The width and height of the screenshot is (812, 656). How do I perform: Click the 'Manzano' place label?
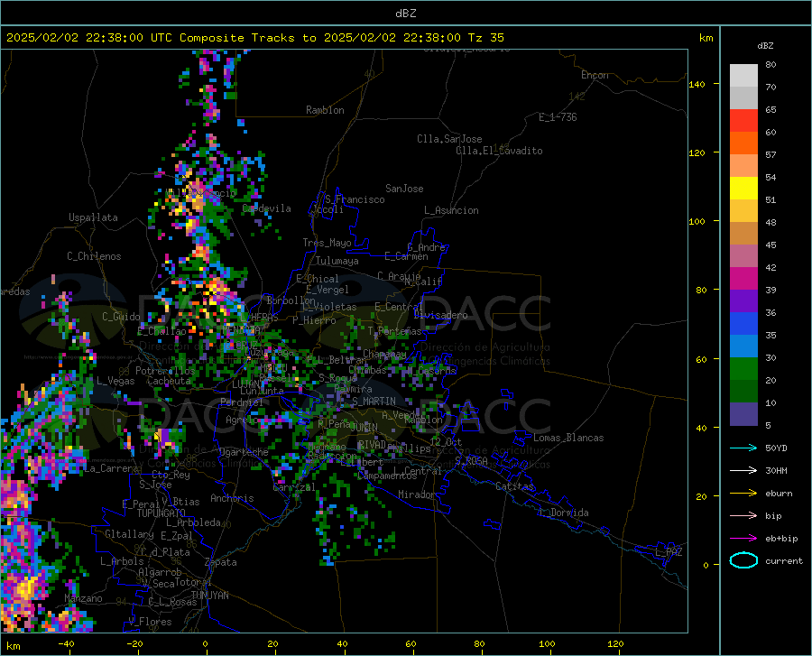83,598
